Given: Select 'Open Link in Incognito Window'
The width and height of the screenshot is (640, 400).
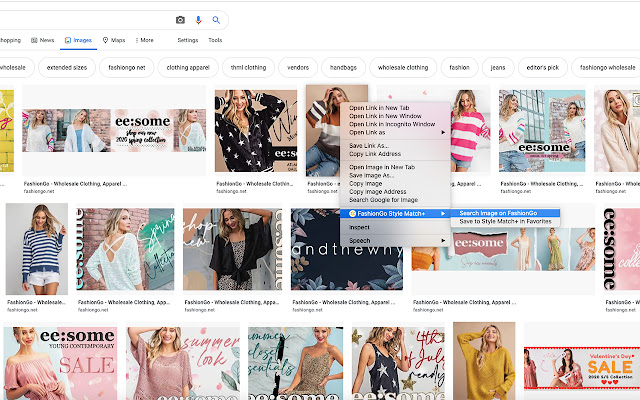Looking at the screenshot, I should (x=392, y=124).
